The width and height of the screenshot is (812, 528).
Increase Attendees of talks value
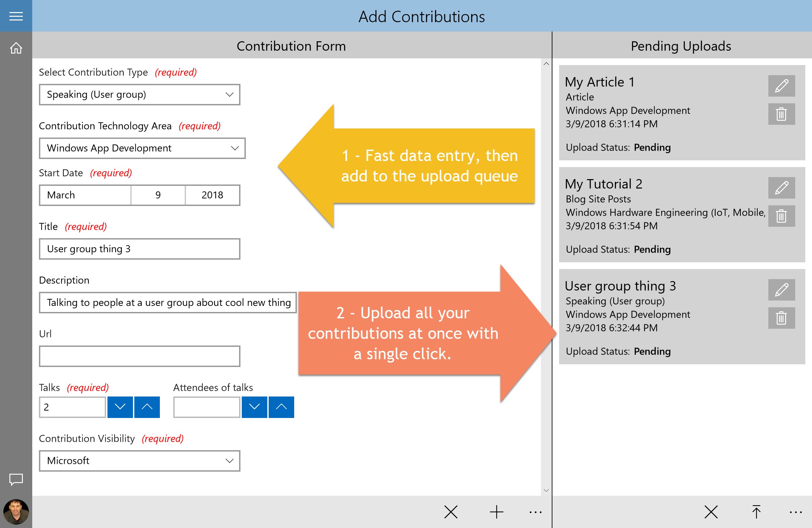pos(281,407)
